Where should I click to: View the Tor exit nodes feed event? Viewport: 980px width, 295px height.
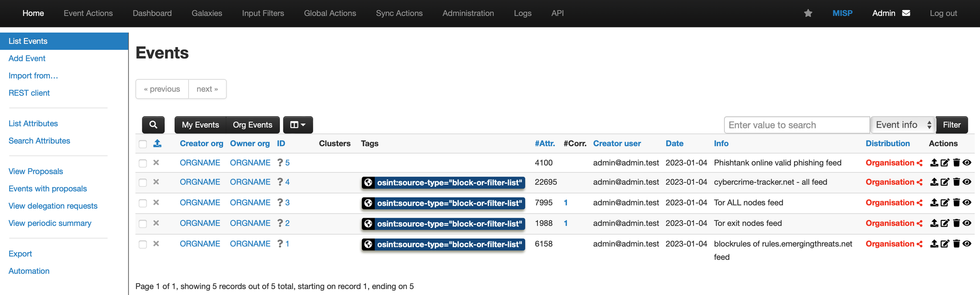pos(967,223)
